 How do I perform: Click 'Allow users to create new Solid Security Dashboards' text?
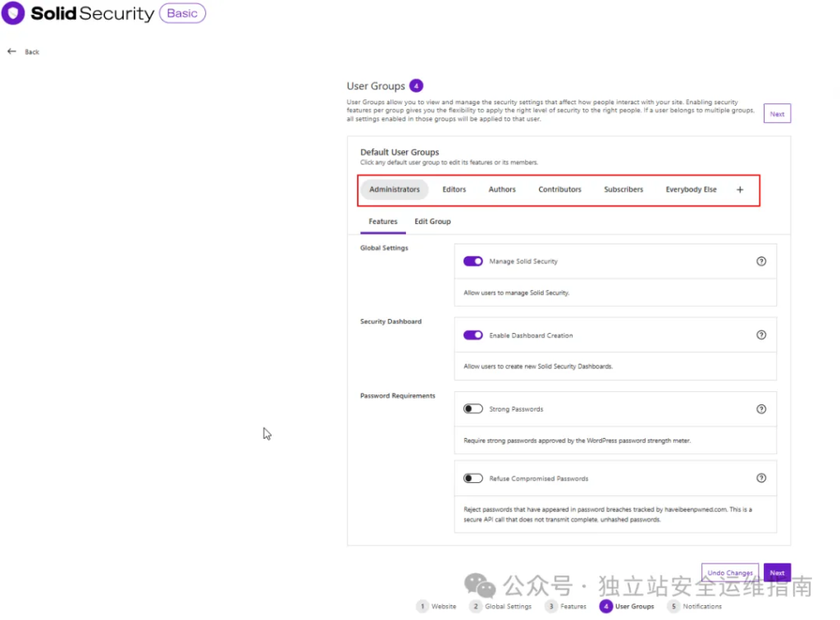click(x=538, y=367)
